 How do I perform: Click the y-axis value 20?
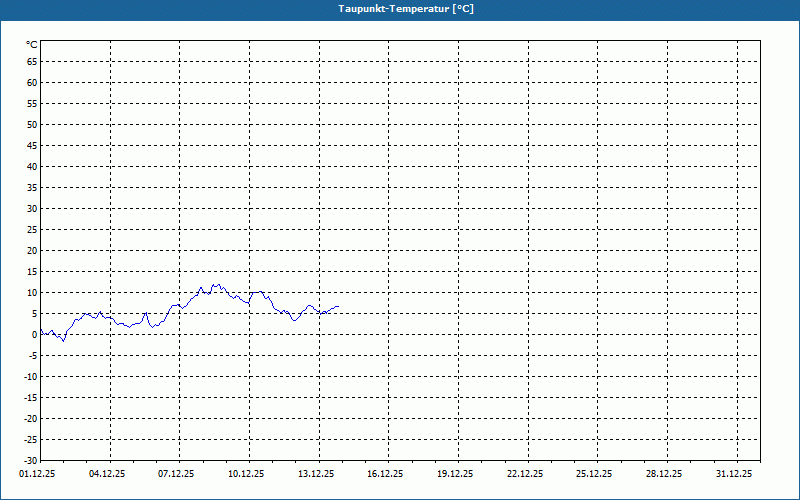(32, 251)
